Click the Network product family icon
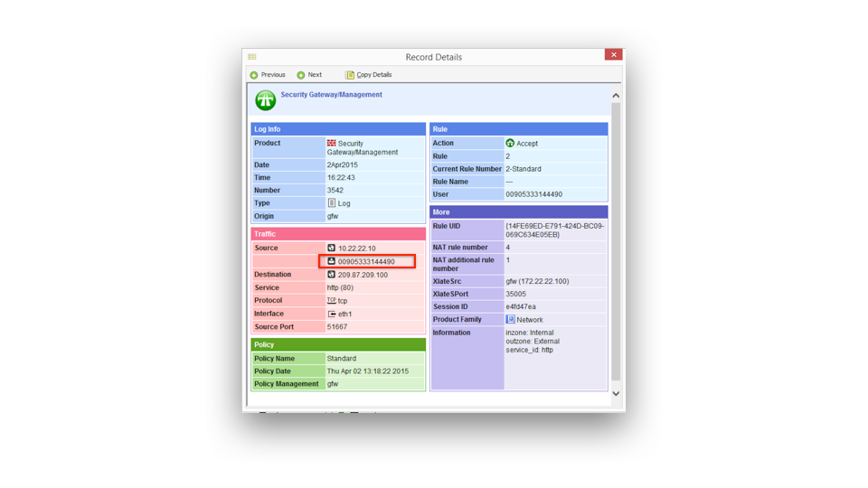868x488 pixels. [510, 320]
